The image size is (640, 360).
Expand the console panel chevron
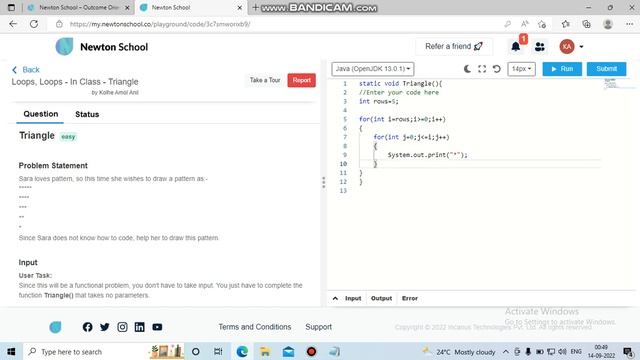[x=335, y=298]
